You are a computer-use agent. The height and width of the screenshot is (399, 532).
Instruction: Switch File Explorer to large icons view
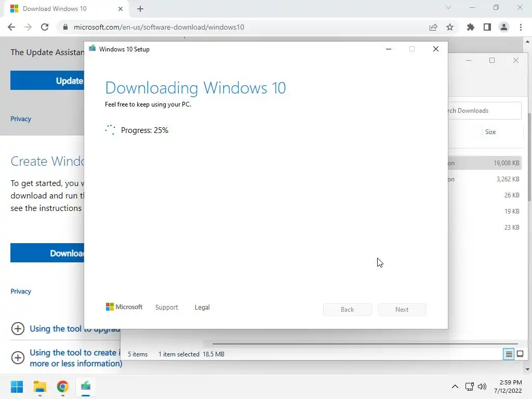520,354
